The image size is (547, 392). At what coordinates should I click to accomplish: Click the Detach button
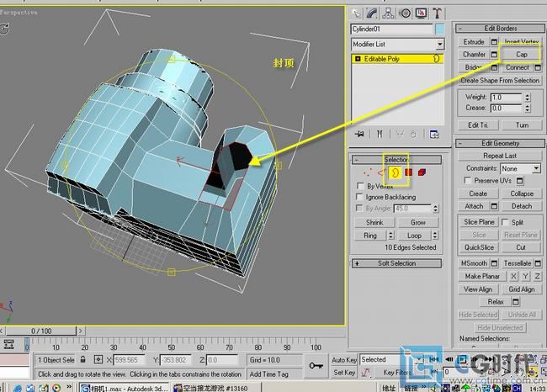pyautogui.click(x=522, y=206)
